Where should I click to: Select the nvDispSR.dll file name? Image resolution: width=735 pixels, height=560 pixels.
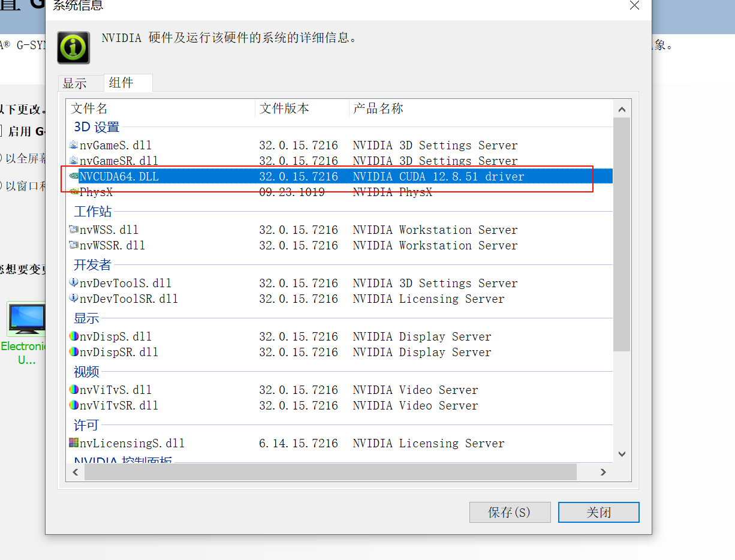pos(119,352)
